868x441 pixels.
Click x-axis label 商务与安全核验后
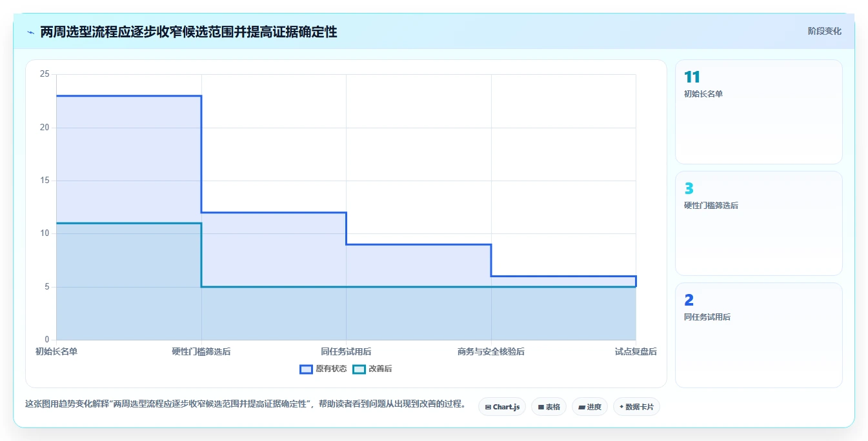click(x=491, y=351)
